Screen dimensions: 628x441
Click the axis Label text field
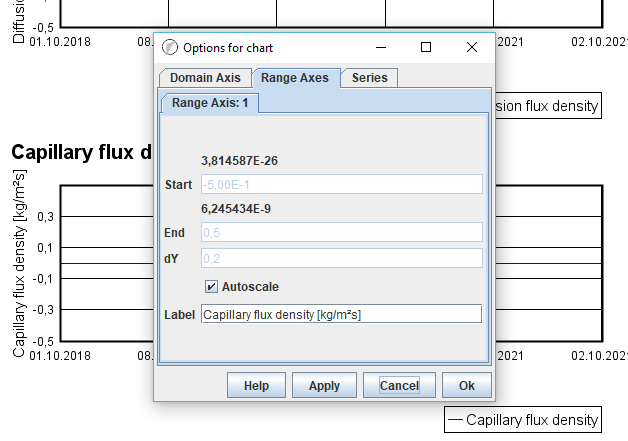[341, 314]
